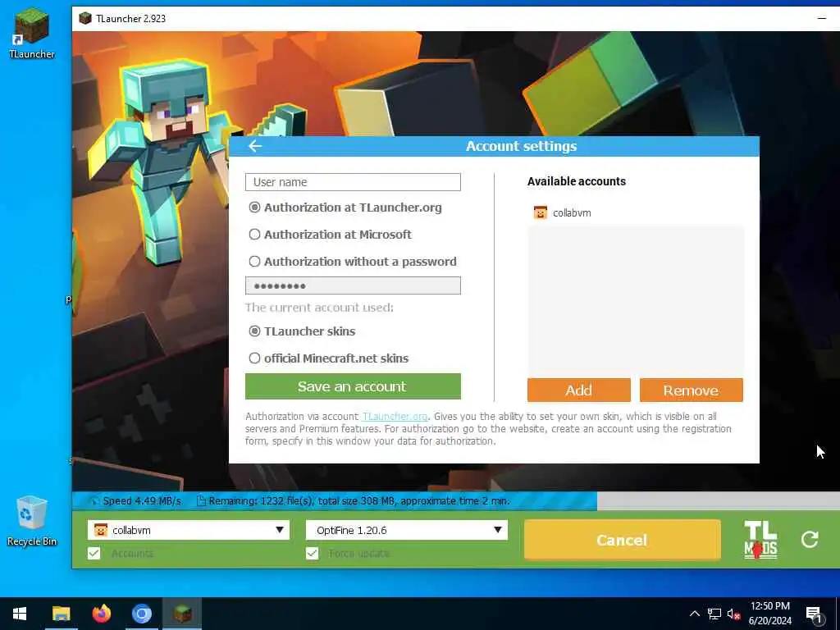Toggle the Force update checkbox
Screen dimensions: 840x630
312,553
